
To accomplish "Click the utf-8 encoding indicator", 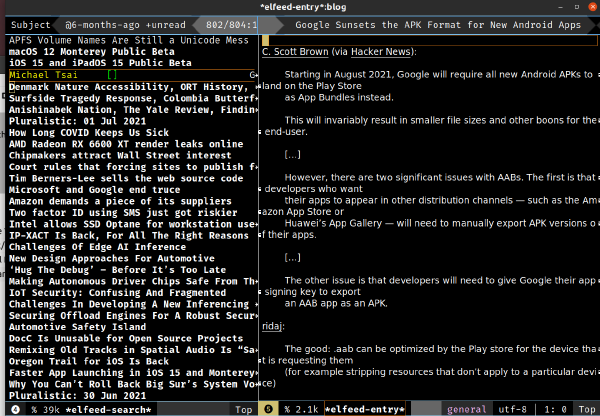I will [512, 409].
